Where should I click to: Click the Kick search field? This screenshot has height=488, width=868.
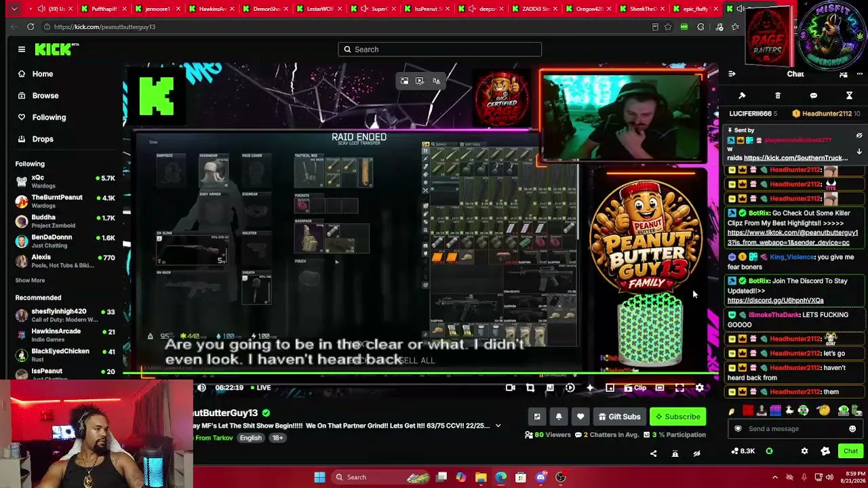click(440, 49)
